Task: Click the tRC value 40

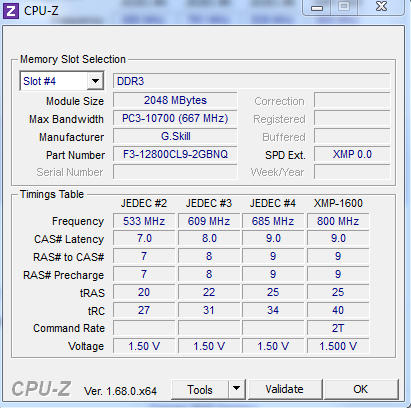Action: coord(338,310)
